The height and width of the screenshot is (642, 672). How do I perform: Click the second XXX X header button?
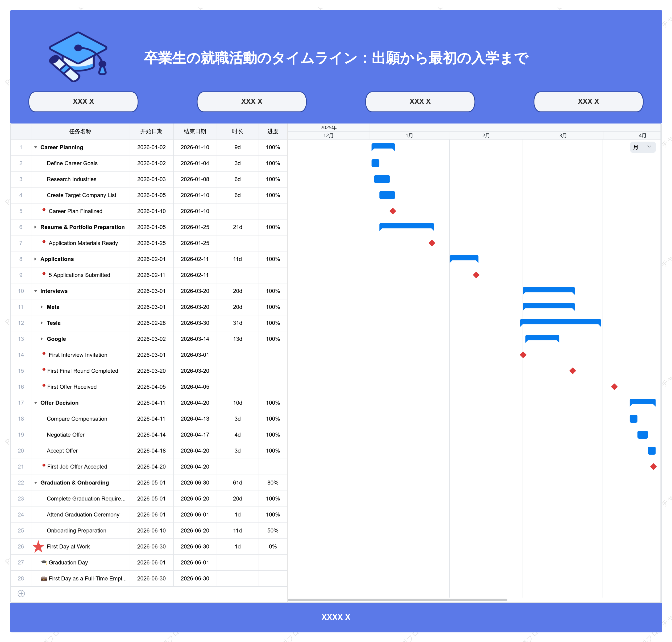click(252, 102)
